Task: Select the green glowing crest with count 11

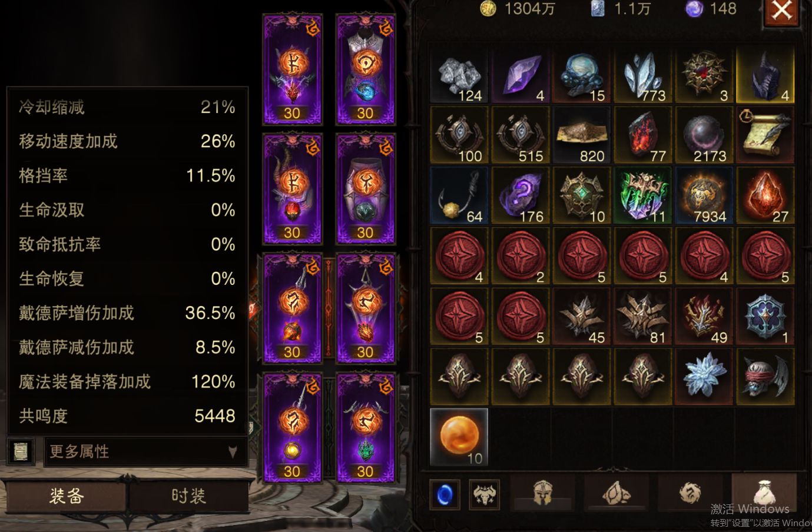Action: click(643, 196)
